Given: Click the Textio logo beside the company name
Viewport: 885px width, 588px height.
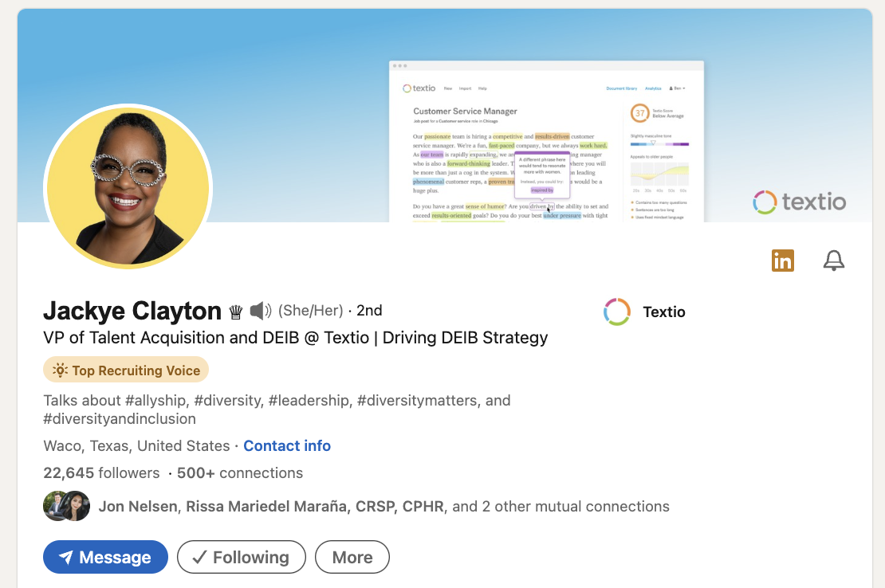Looking at the screenshot, I should 617,312.
